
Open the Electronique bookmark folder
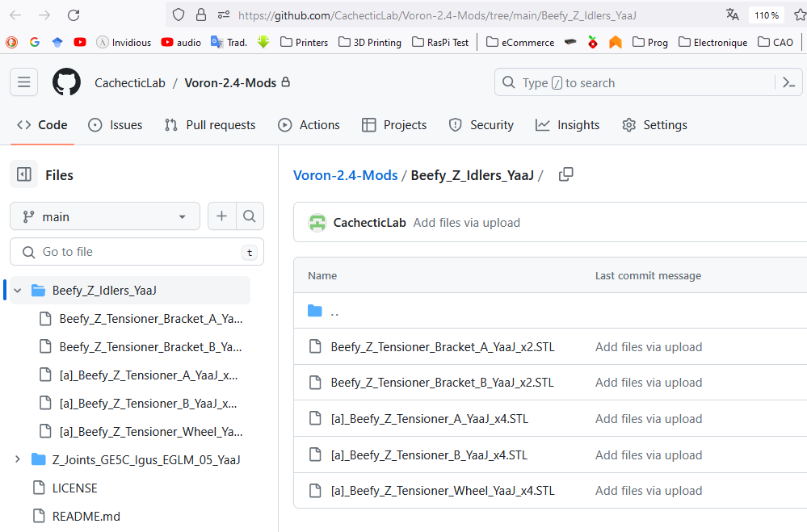[x=712, y=42]
